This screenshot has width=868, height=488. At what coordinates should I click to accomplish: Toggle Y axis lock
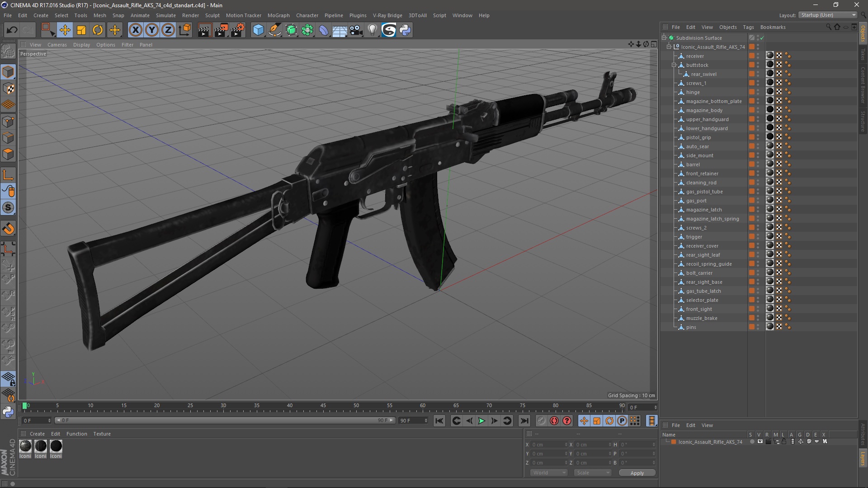pos(152,30)
